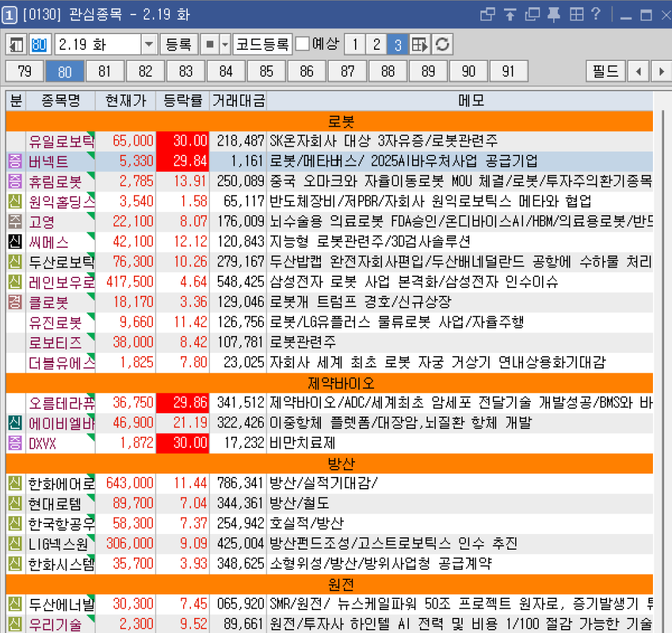This screenshot has height=633, width=672.
Task: Click the column layout arrow icon
Action: (x=419, y=44)
